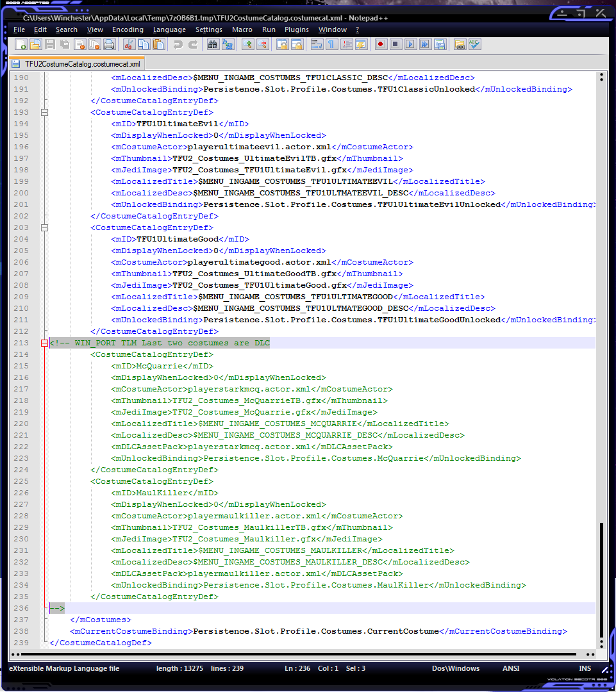
Task: Open the Search menu
Action: point(66,29)
